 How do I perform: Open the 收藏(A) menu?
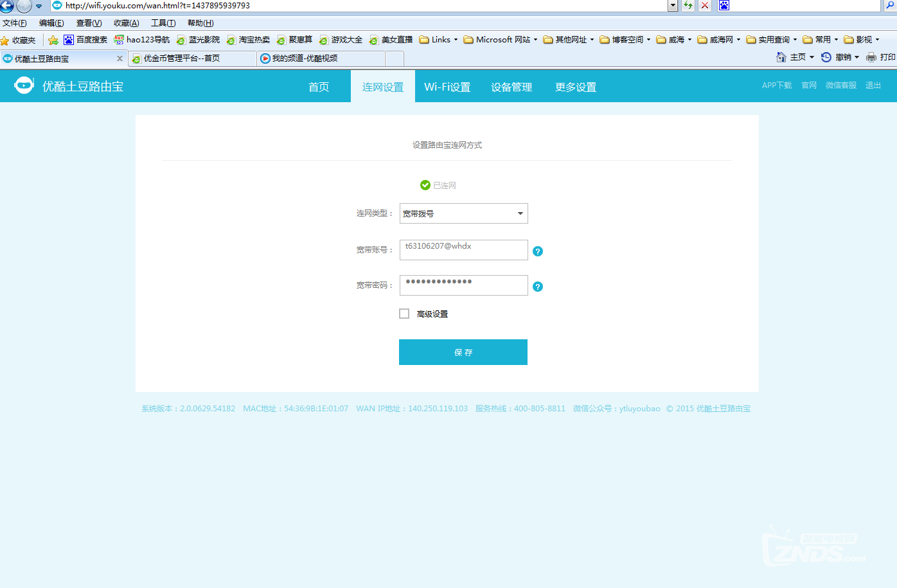[x=127, y=23]
